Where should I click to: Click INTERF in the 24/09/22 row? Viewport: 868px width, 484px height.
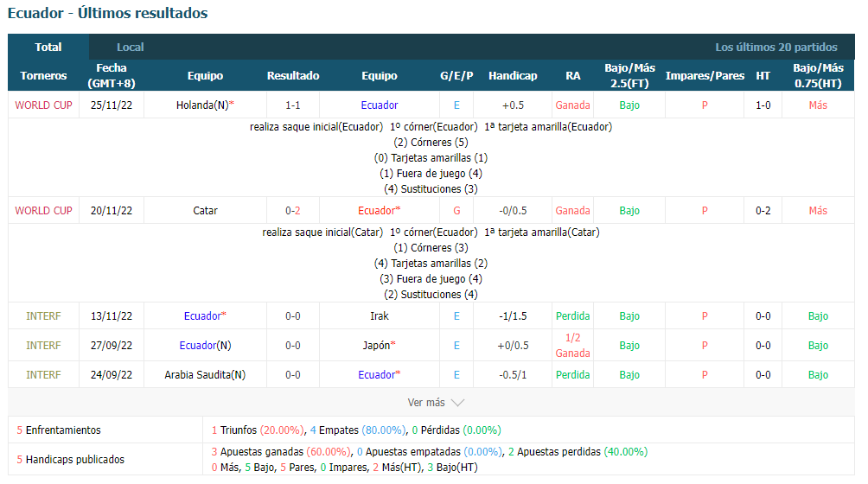tap(43, 375)
